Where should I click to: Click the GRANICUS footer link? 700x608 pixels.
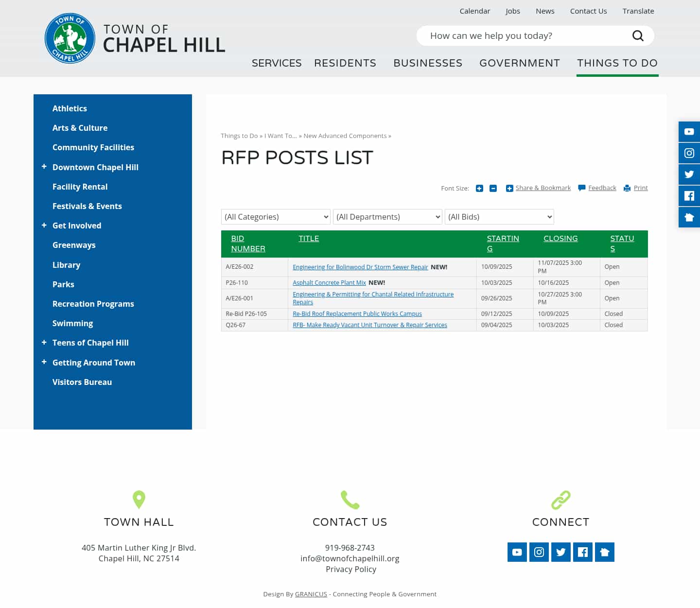pos(311,594)
